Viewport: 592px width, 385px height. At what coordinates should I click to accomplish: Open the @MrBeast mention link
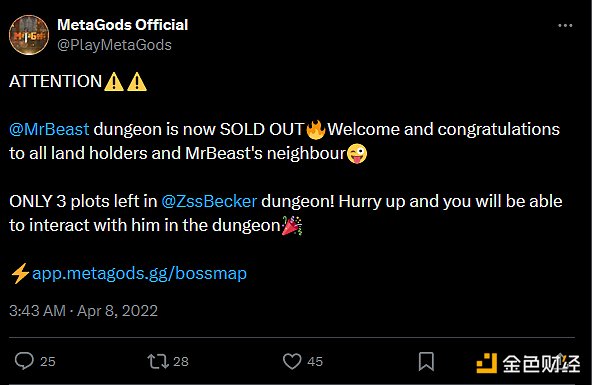coord(49,129)
